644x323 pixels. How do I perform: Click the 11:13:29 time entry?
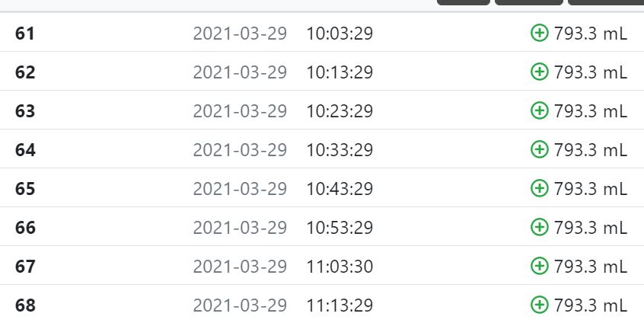(x=340, y=305)
